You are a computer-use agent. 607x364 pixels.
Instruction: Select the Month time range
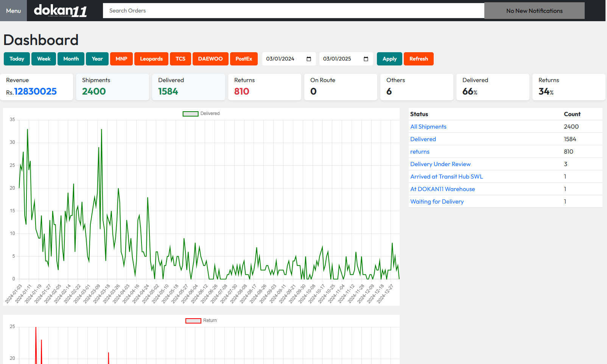pos(71,59)
